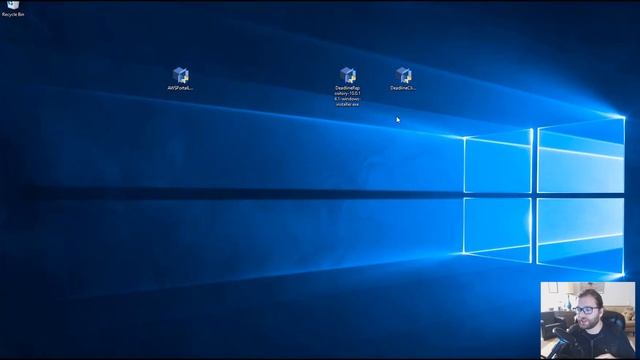This screenshot has width=640, height=360.
Task: Select the DeadlineCl... installer icon
Action: point(403,79)
